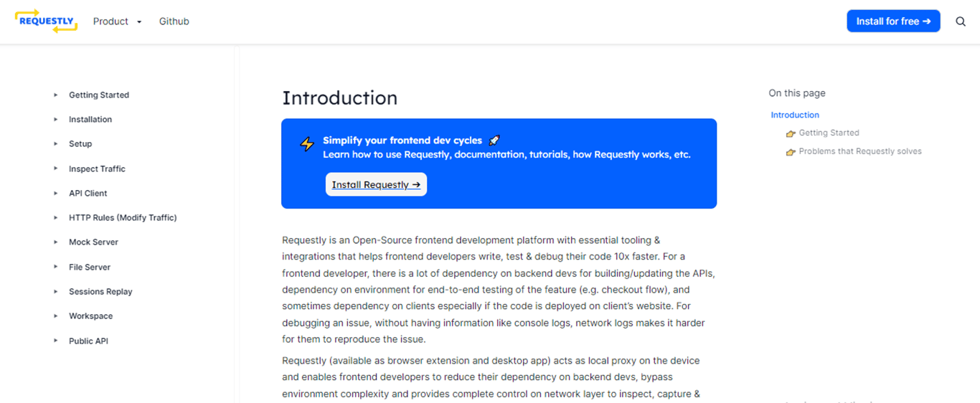The height and width of the screenshot is (403, 980).
Task: Click pointing-hand icon beside Getting Started link
Action: [x=791, y=133]
